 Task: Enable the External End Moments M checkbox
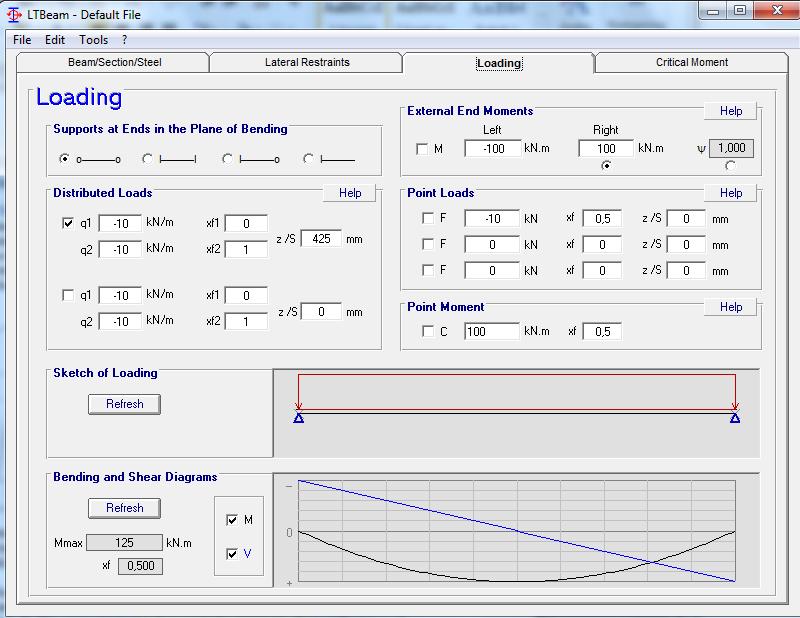tap(422, 149)
